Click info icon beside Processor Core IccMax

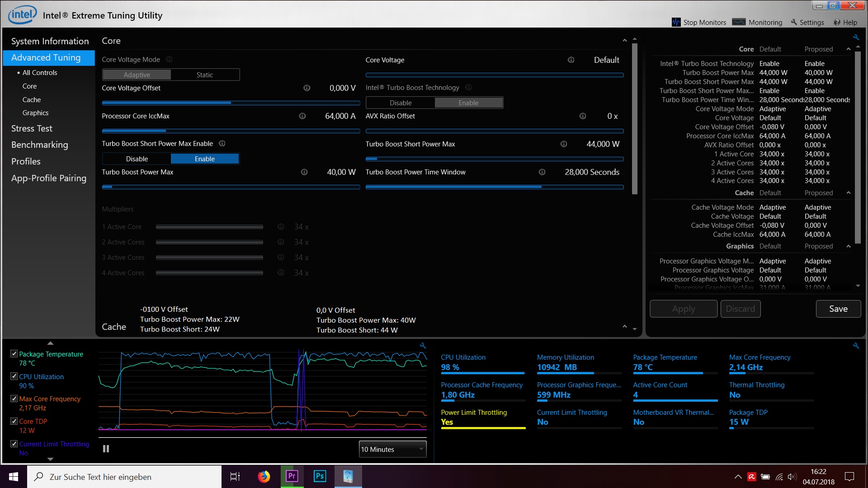302,116
